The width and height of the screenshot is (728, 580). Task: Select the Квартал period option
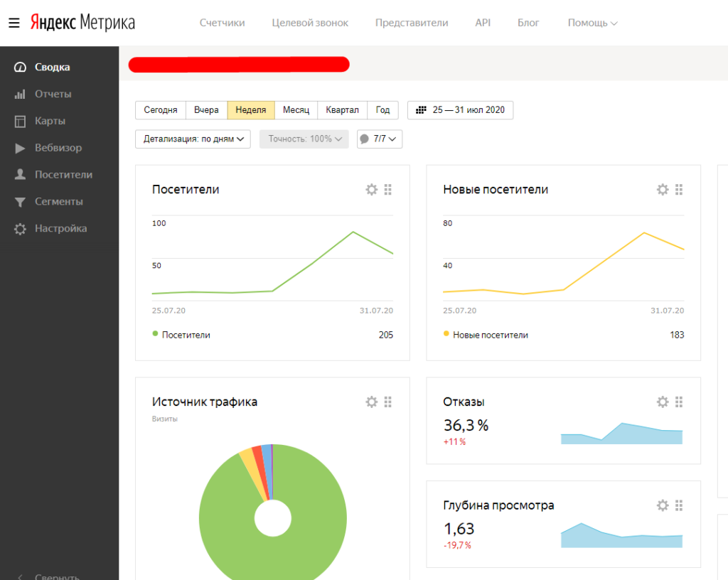[x=342, y=110]
